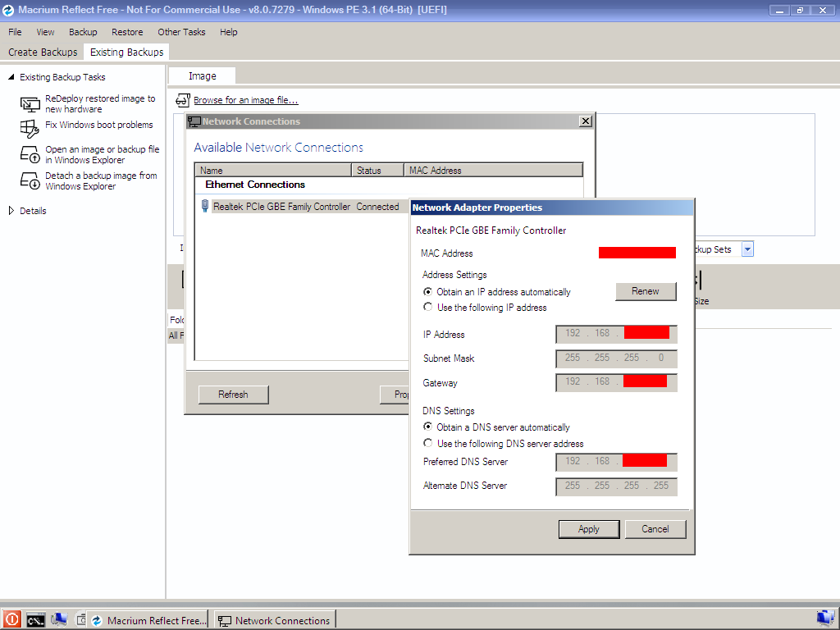
Task: Open the Backup menu
Action: point(83,32)
